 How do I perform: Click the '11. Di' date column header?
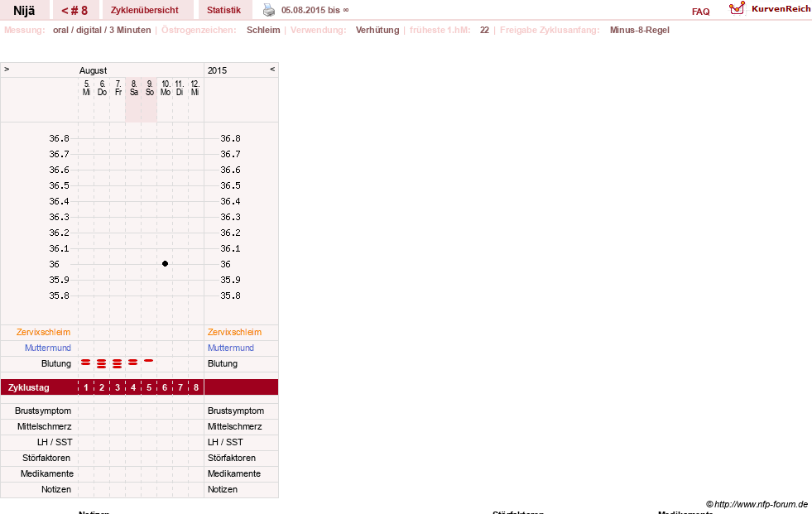179,88
